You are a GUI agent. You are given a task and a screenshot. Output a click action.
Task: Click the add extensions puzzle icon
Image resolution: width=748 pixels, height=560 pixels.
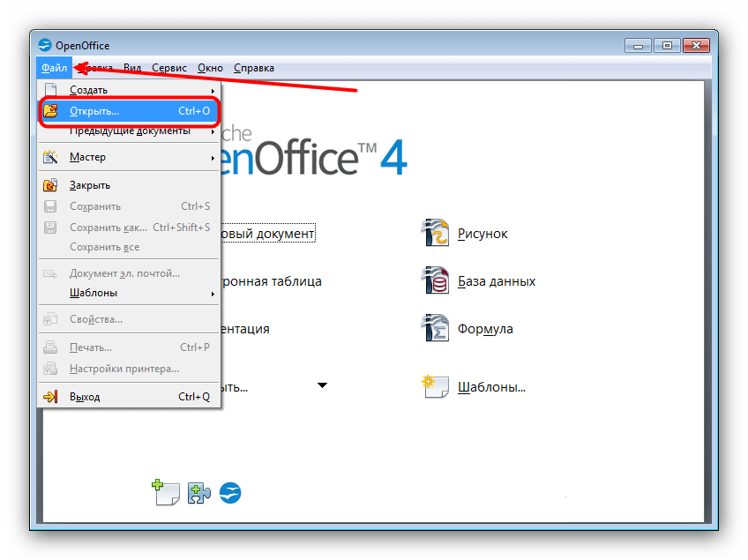(199, 493)
